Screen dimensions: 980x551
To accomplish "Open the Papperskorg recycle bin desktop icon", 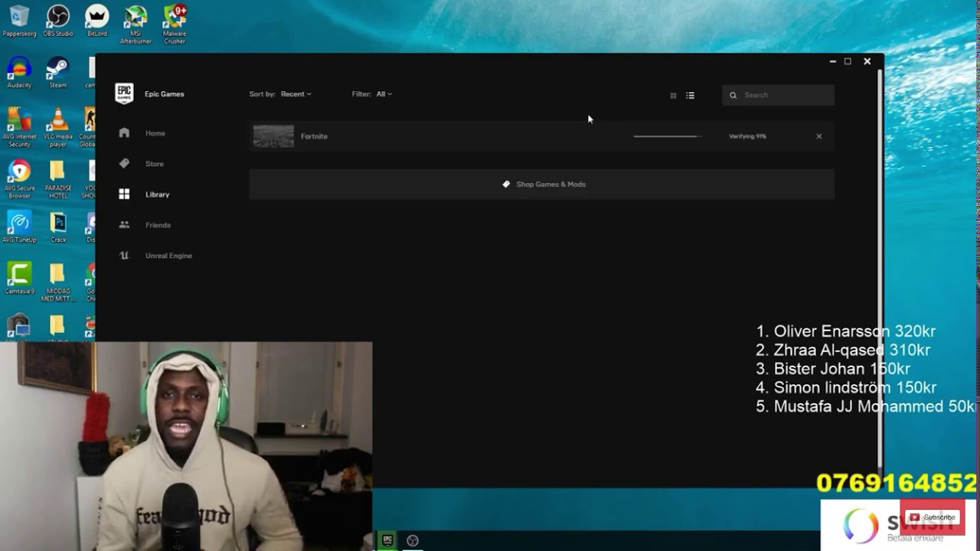I will [19, 21].
